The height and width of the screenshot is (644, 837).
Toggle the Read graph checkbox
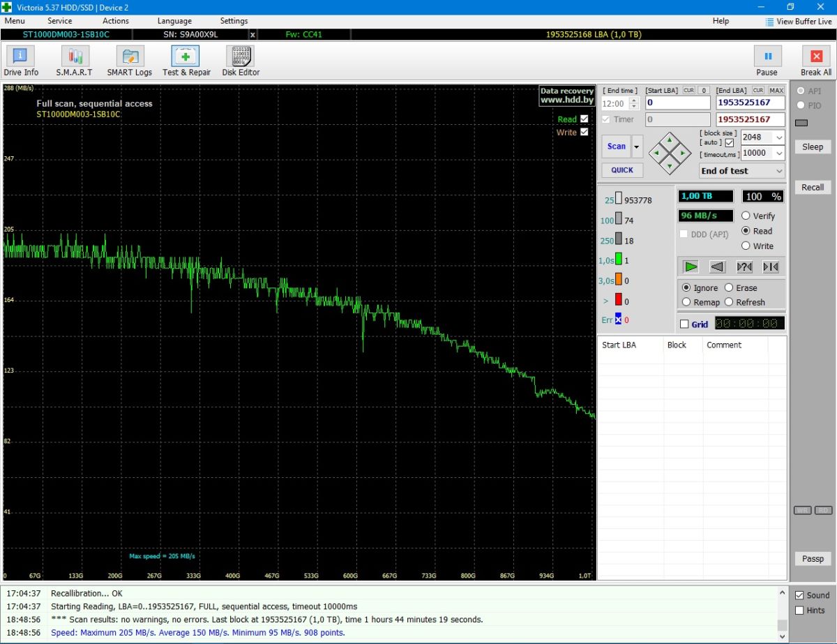click(x=585, y=119)
